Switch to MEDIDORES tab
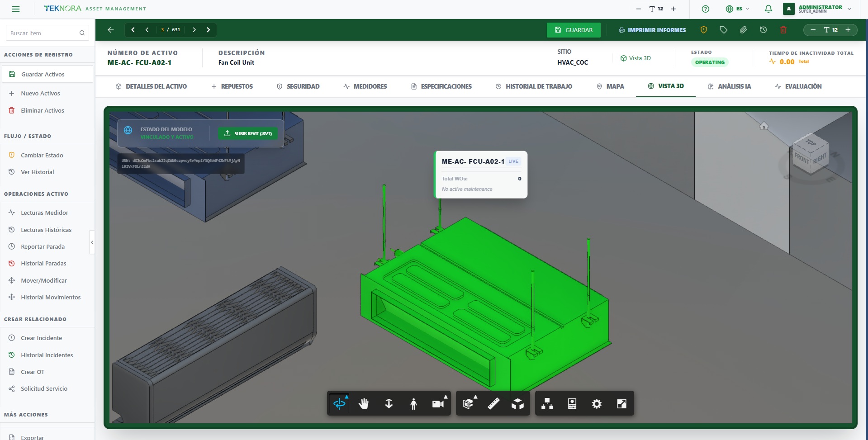This screenshot has width=868, height=440. (x=365, y=86)
